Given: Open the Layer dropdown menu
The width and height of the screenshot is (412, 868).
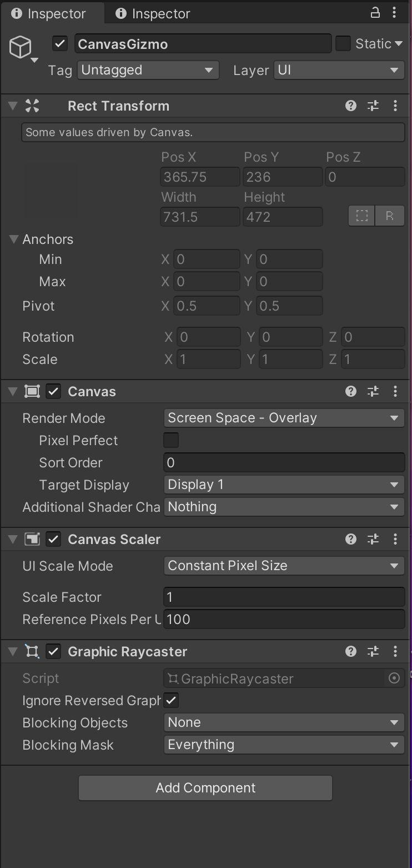Looking at the screenshot, I should pos(338,70).
